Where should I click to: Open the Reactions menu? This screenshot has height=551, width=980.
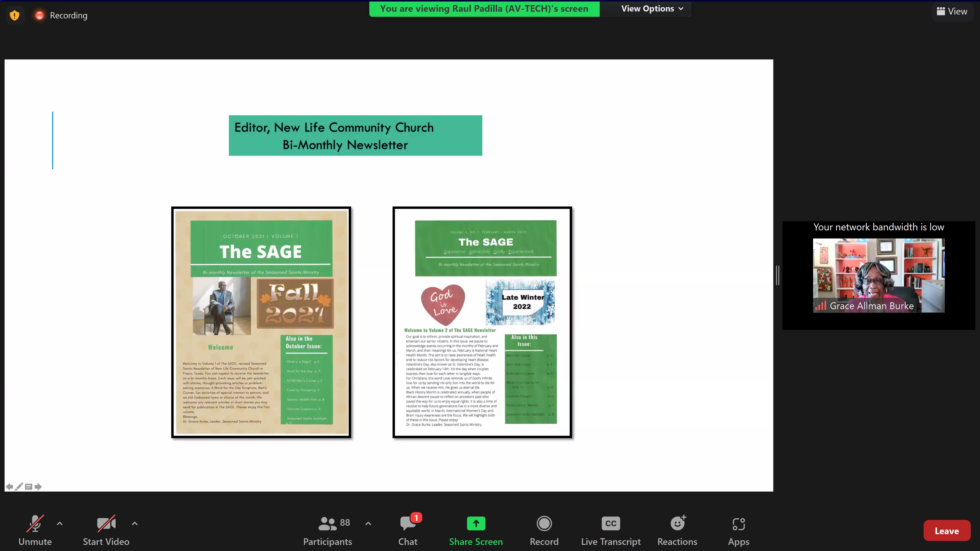point(677,530)
